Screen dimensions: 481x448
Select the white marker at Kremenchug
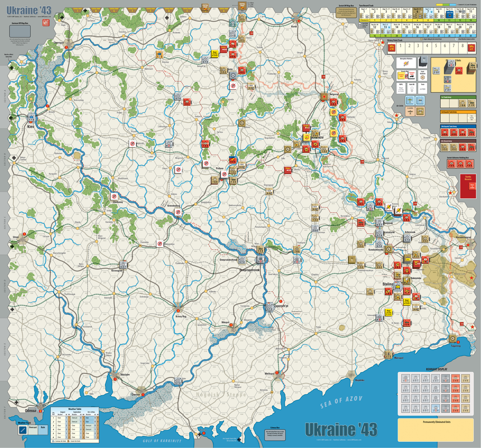click(178, 212)
